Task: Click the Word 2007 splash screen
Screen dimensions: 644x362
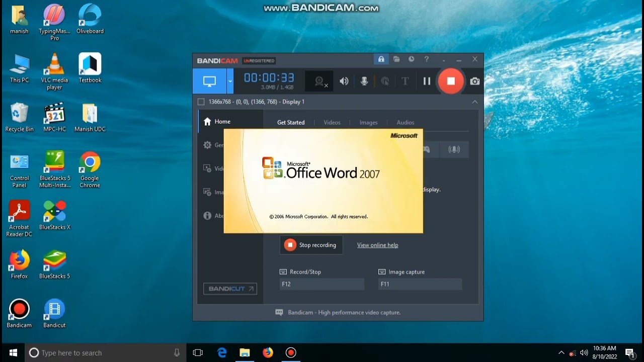Action: tap(323, 181)
